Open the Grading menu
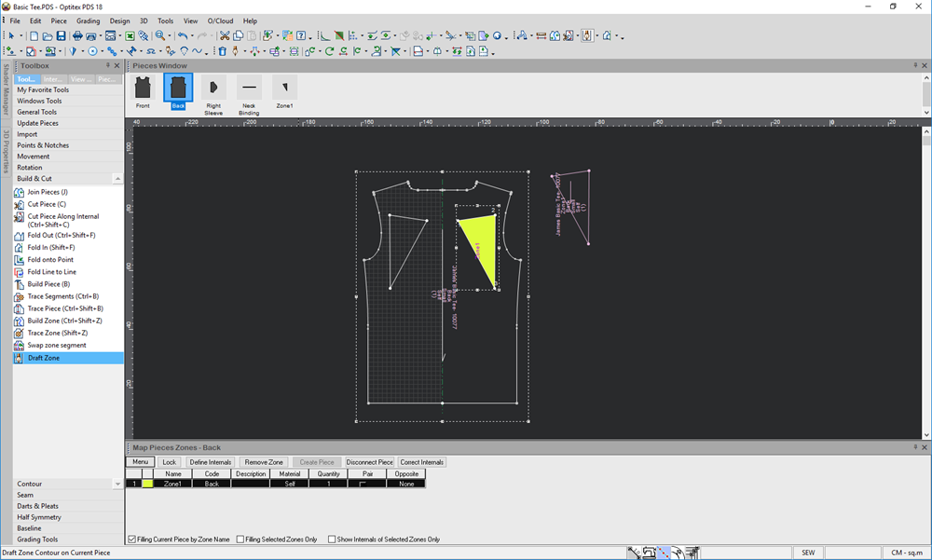Image resolution: width=932 pixels, height=560 pixels. 88,20
